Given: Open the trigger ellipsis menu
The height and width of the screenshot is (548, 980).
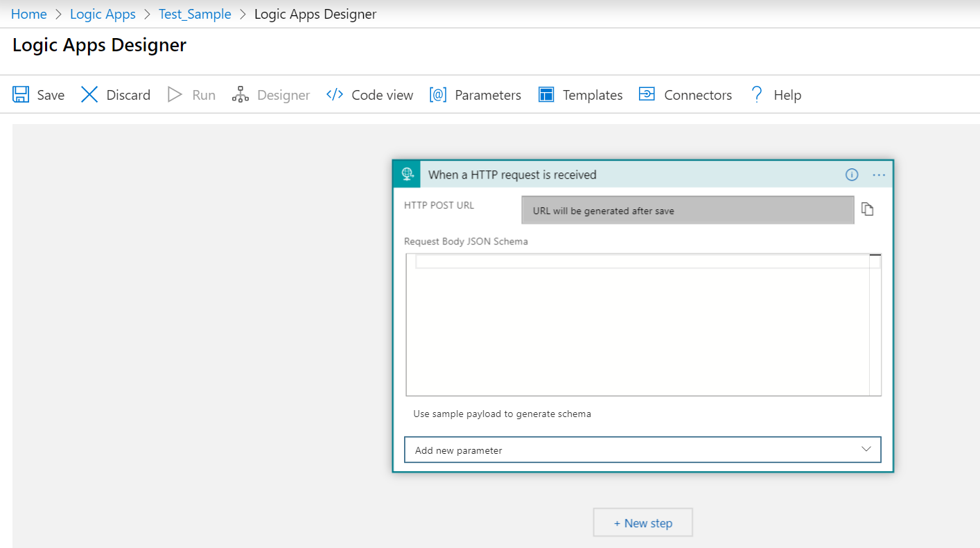Looking at the screenshot, I should coord(879,175).
